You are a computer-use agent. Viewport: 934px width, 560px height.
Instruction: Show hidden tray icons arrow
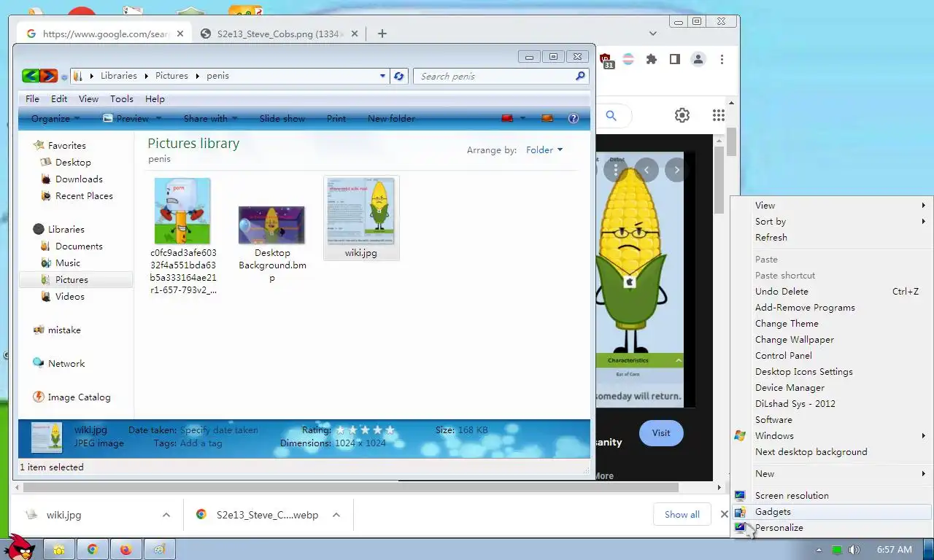tap(819, 550)
